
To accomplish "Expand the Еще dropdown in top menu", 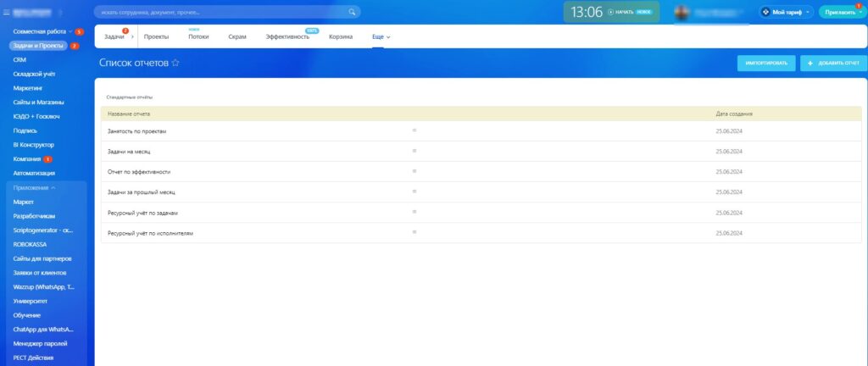I will (381, 37).
